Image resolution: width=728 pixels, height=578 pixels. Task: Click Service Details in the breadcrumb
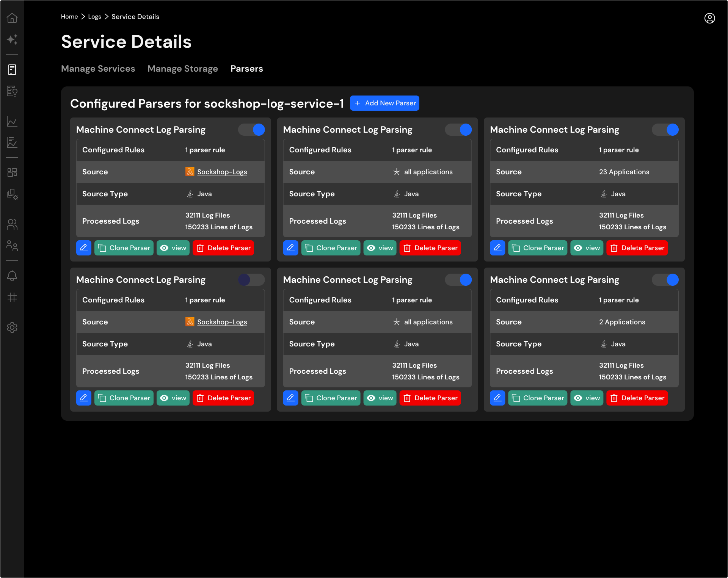click(135, 17)
